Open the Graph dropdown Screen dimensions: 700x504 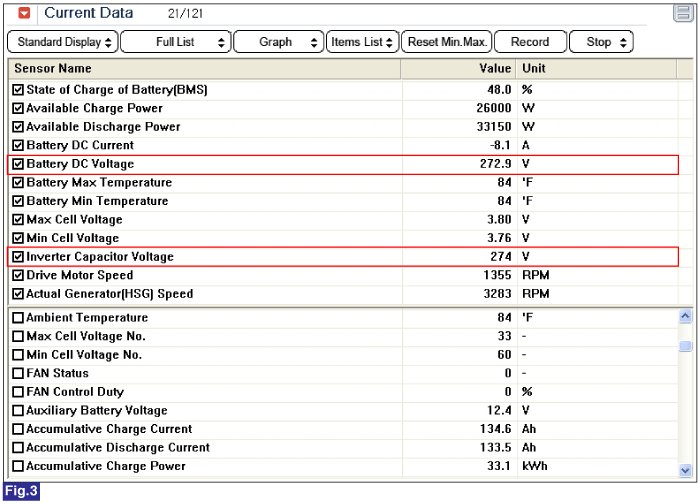pyautogui.click(x=279, y=42)
